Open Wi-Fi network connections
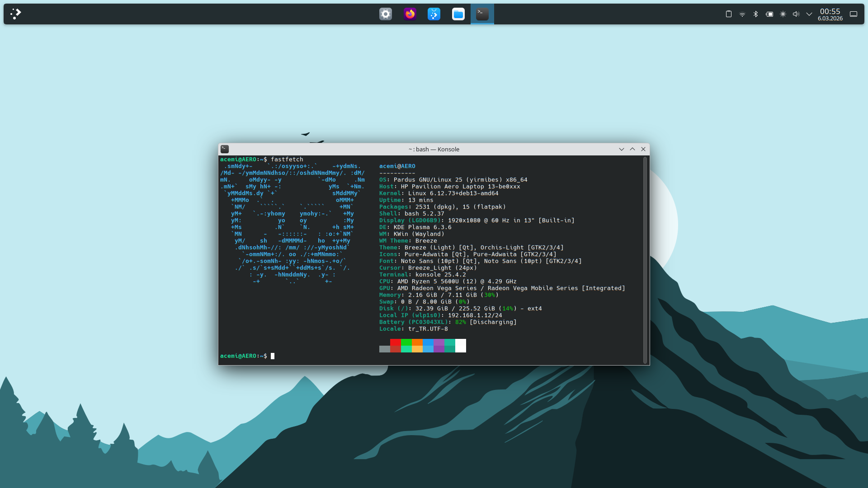 click(742, 14)
